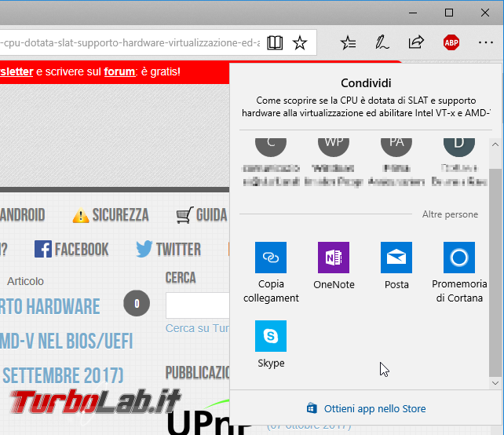Click the Share toolbar icon
Viewport: 504px width, 435px height.
pyautogui.click(x=416, y=42)
